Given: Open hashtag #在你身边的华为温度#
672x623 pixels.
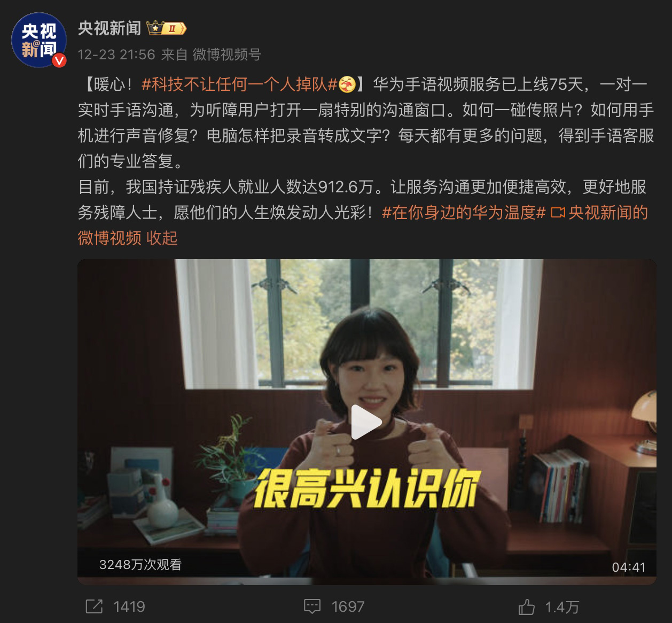Looking at the screenshot, I should tap(464, 213).
